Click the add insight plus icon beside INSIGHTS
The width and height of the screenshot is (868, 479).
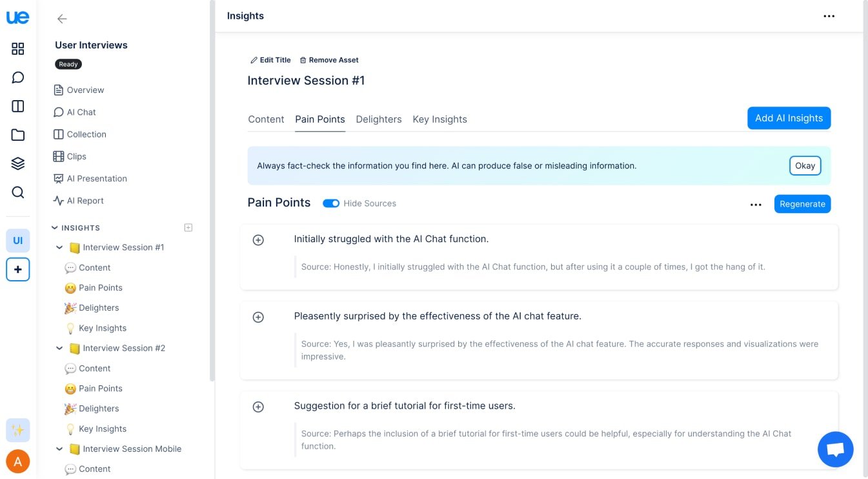click(188, 227)
